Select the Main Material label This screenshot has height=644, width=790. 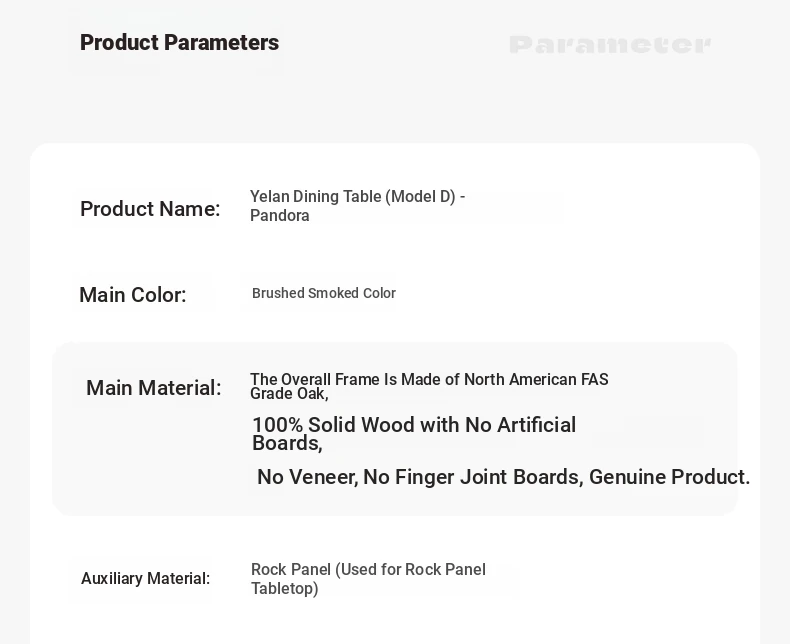pyautogui.click(x=154, y=388)
